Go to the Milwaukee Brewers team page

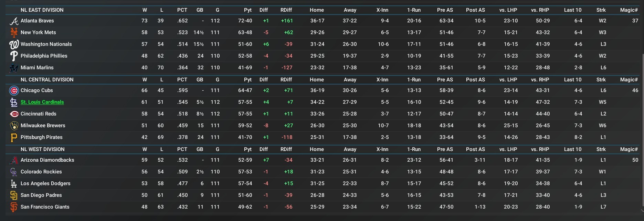tap(43, 125)
